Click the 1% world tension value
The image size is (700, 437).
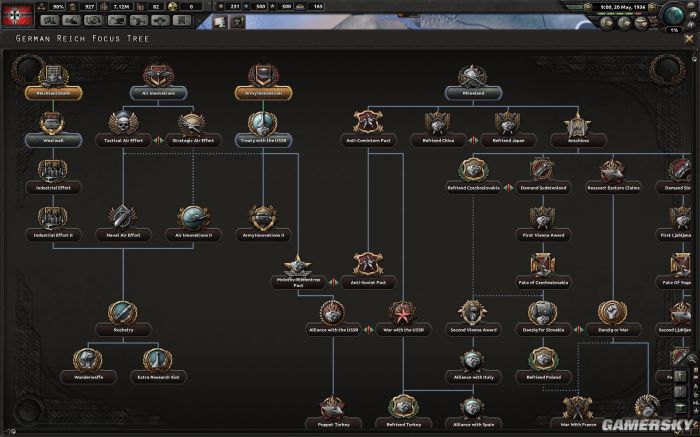(x=674, y=30)
